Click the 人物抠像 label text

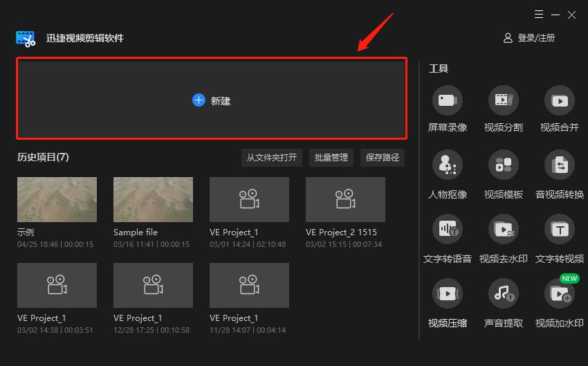click(x=448, y=194)
